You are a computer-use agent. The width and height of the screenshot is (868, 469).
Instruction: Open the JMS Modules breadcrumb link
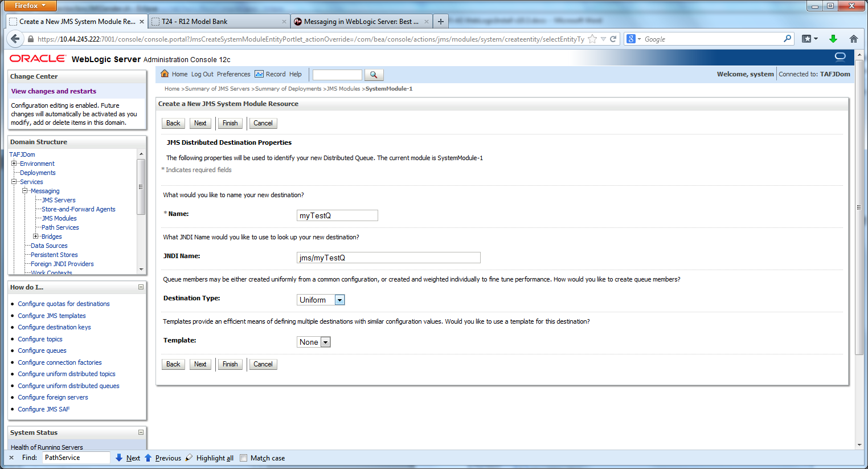(x=343, y=89)
